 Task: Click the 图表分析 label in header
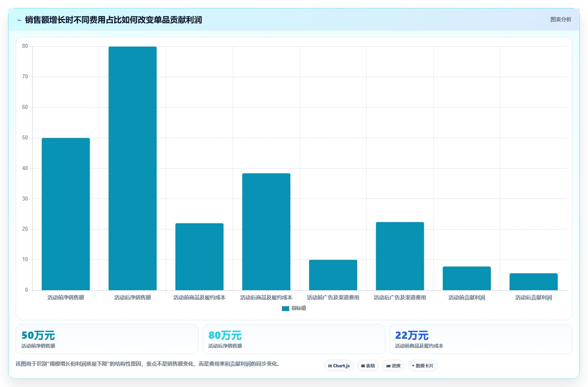coord(561,19)
